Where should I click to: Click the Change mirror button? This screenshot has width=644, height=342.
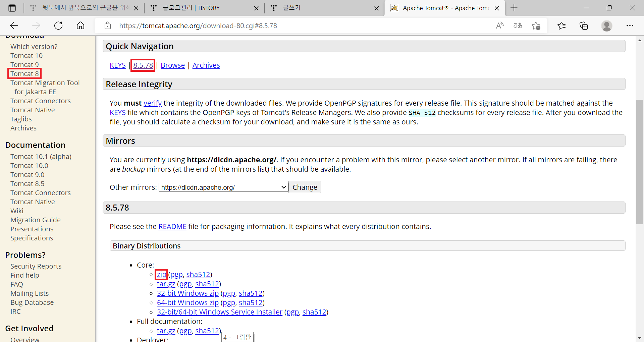point(305,187)
